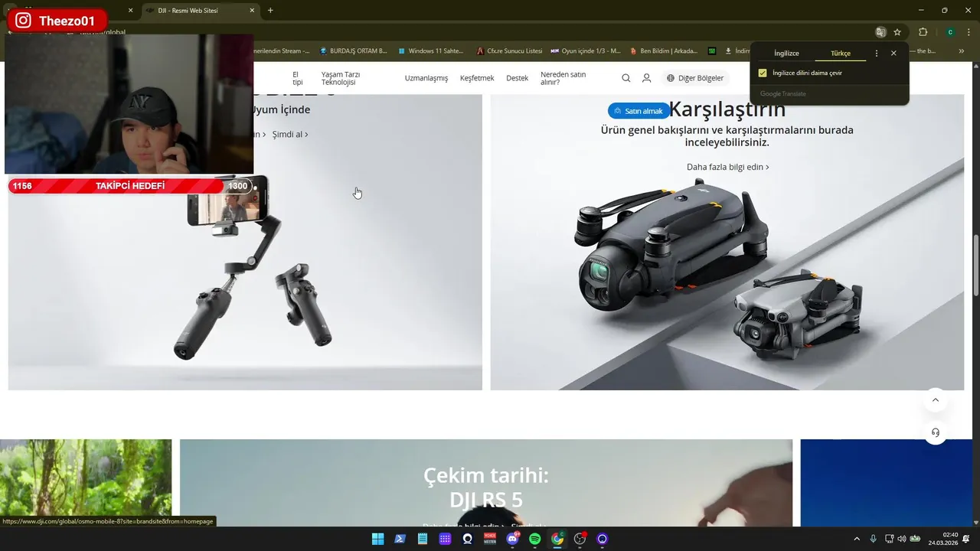The height and width of the screenshot is (551, 980).
Task: Open the 'Cfx.re Sunucu Listesi' bookmark
Action: [x=509, y=51]
